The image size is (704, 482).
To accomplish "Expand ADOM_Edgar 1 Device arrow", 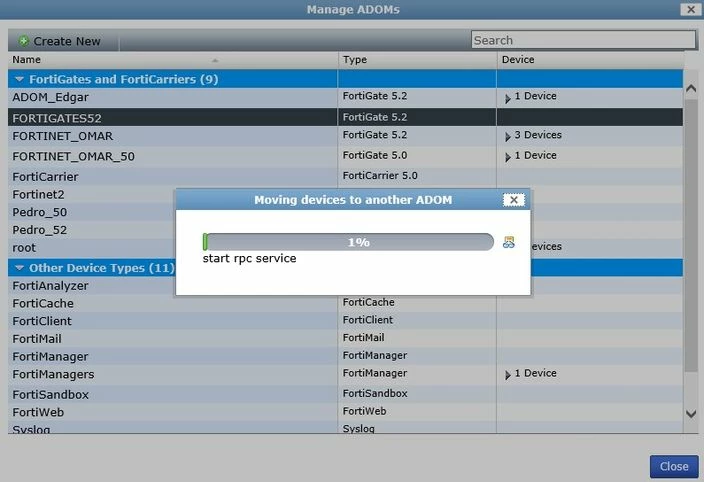I will click(507, 98).
